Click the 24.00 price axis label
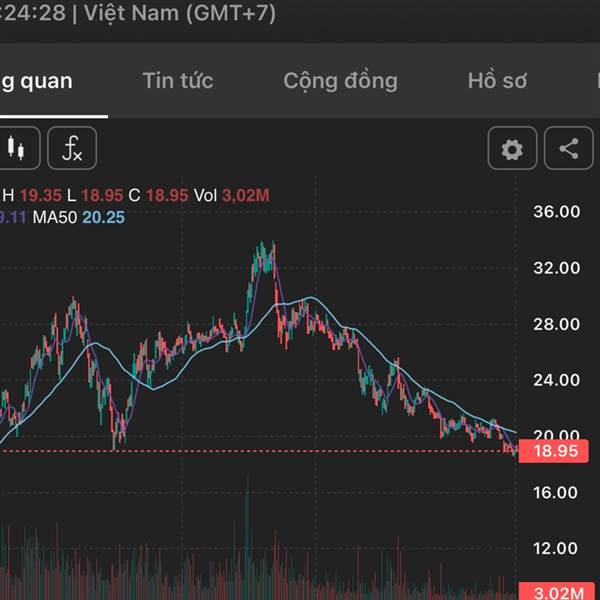 (557, 380)
